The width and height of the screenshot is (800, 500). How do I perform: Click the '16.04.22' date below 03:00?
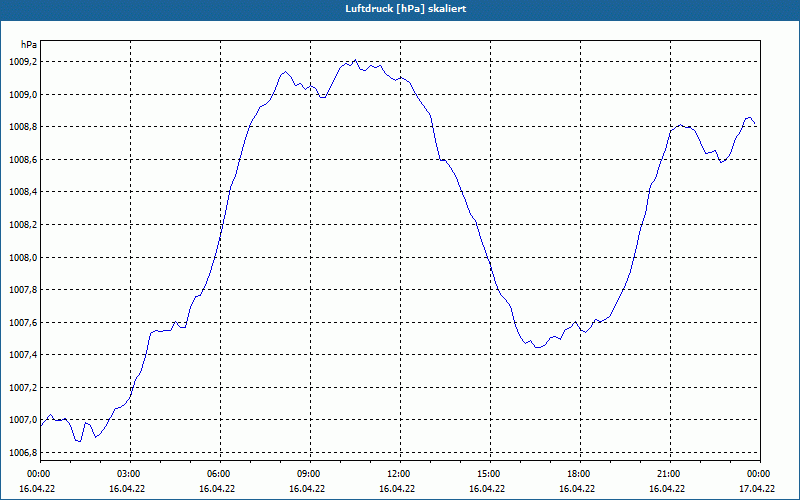click(x=127, y=488)
